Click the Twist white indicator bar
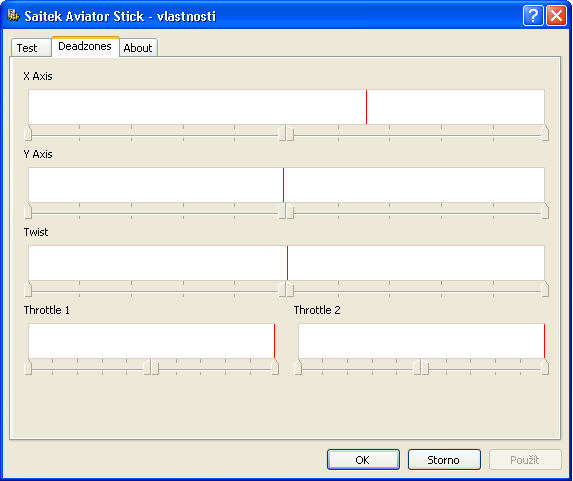 coord(286,263)
